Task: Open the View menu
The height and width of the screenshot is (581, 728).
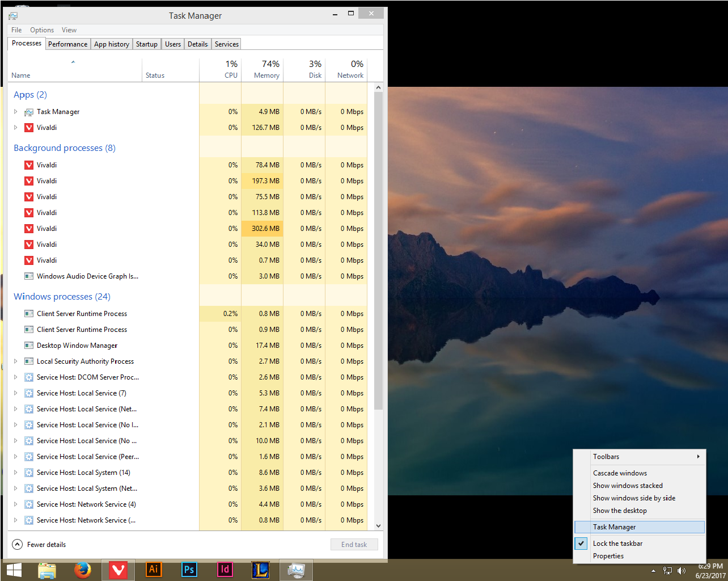Action: click(x=69, y=30)
